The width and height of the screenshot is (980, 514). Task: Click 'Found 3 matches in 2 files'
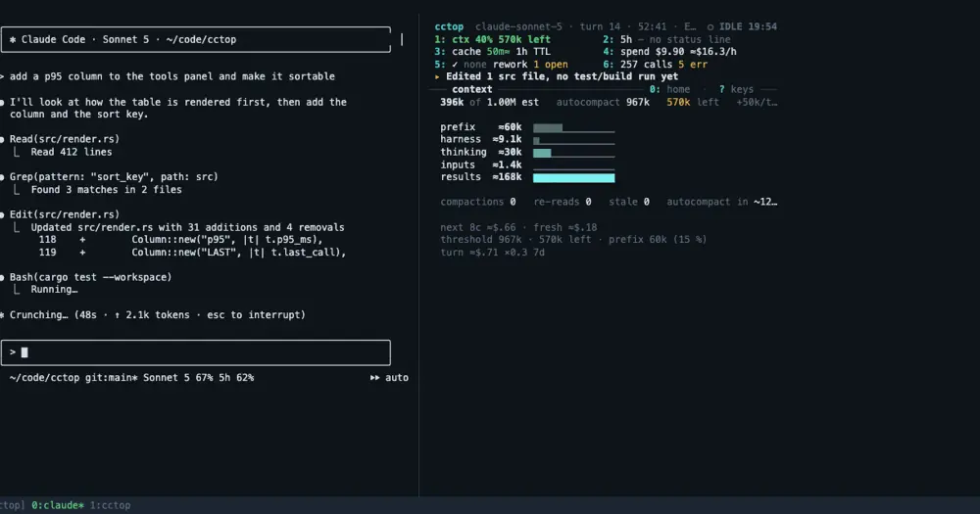coord(106,189)
